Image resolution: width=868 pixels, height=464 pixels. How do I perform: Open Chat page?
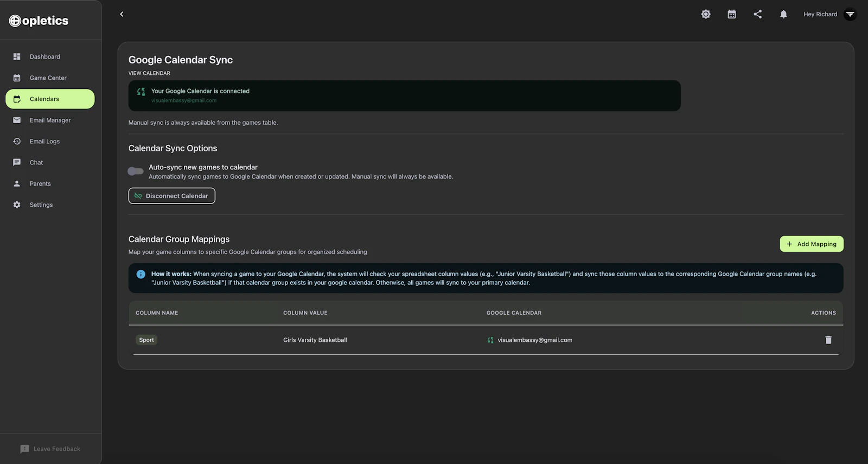50,162
